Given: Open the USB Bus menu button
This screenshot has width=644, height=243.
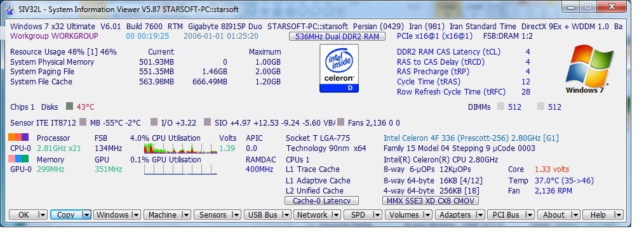Looking at the screenshot, I should click(263, 214).
